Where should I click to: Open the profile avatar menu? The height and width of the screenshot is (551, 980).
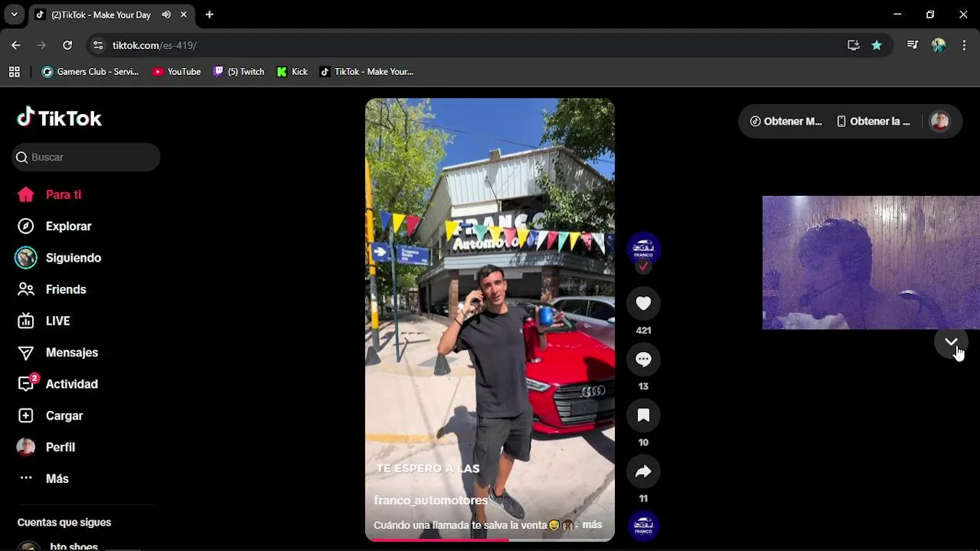939,121
